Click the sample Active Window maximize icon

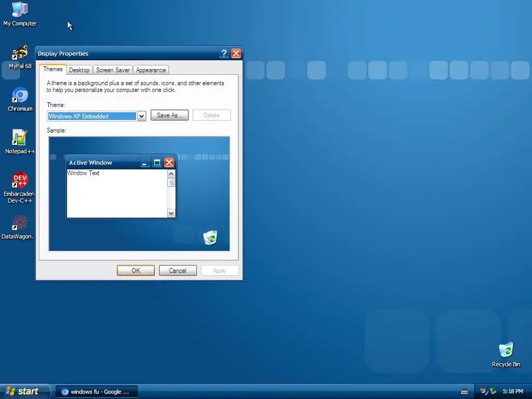click(157, 163)
